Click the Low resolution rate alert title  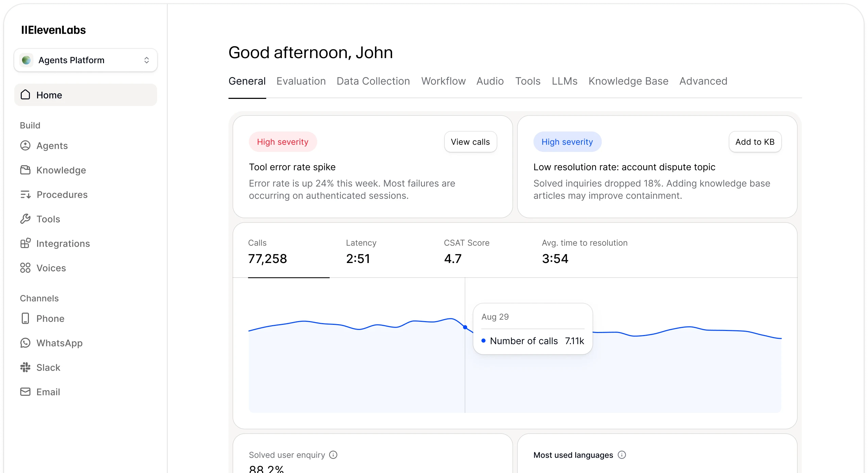tap(624, 167)
